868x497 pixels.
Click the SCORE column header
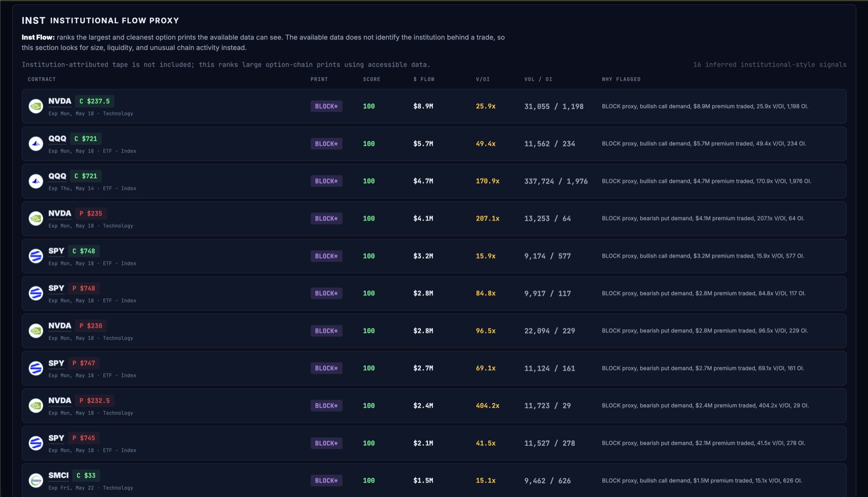[372, 79]
